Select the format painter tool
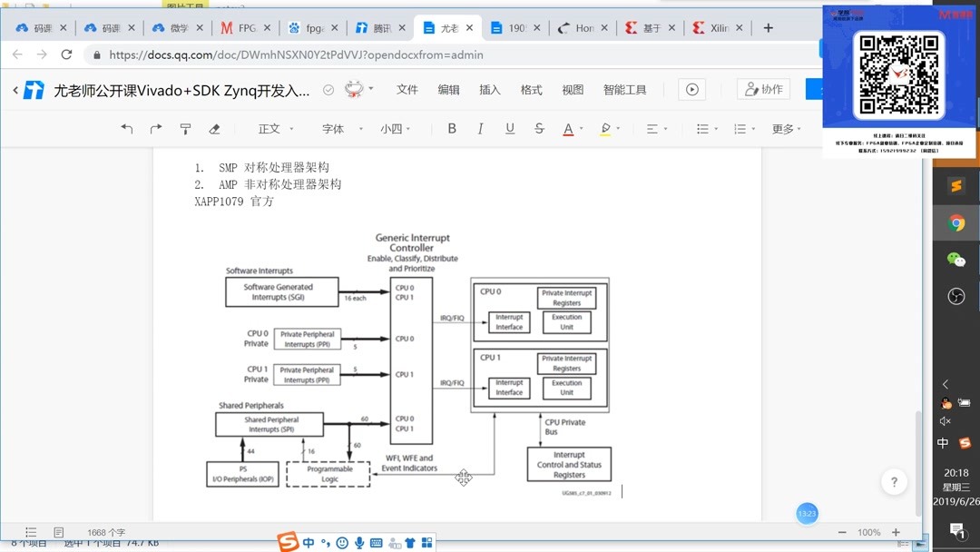Screen dimensions: 980x552 [185, 128]
